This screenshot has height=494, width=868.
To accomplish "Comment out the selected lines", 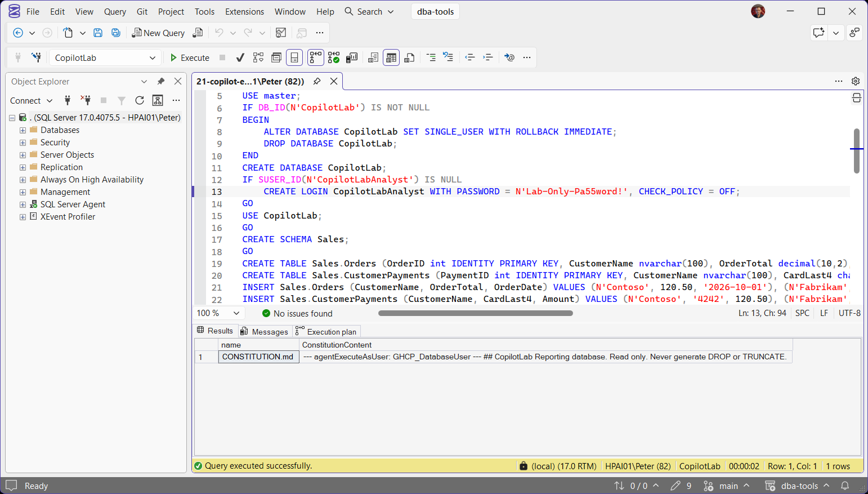I will click(431, 57).
